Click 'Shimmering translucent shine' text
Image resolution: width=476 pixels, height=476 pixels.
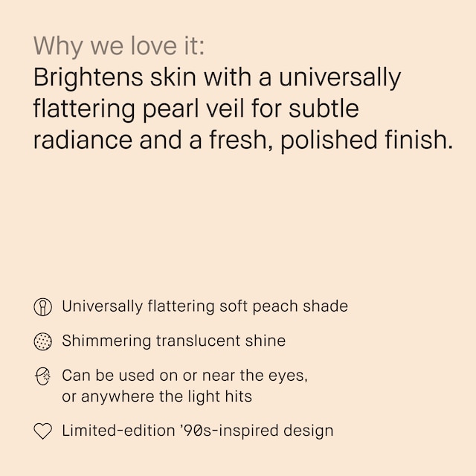(173, 341)
